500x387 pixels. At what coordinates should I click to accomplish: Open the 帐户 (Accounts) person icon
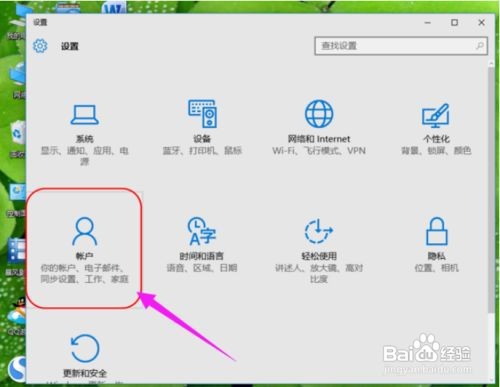[84, 231]
